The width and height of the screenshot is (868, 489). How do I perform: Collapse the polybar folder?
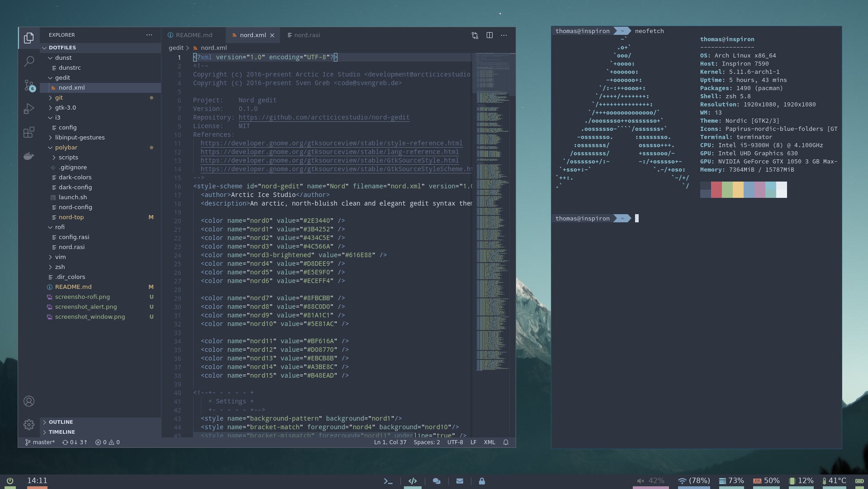coord(100,147)
